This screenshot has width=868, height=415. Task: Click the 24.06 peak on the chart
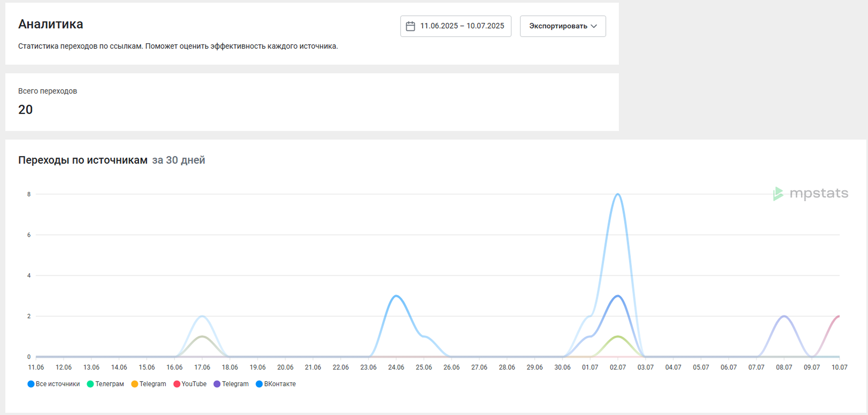(396, 296)
